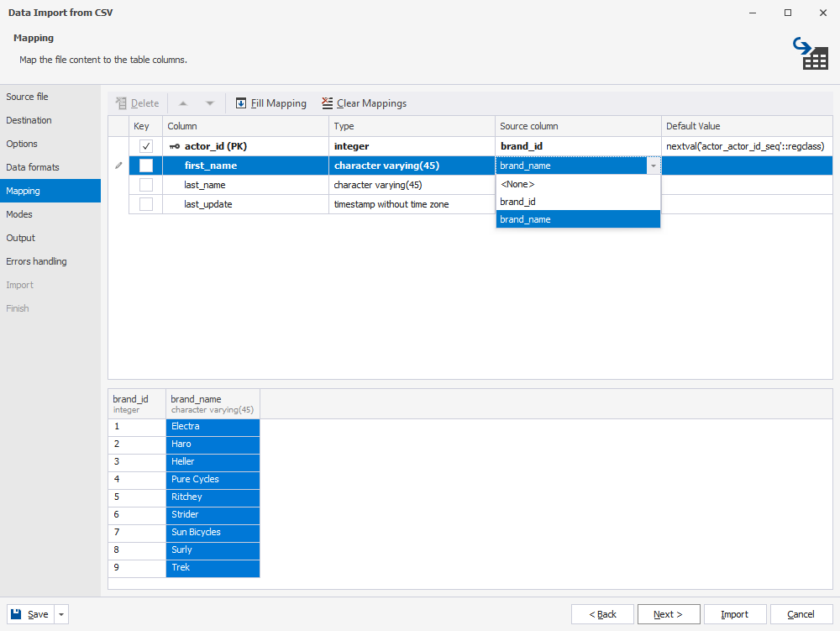
Task: Select the Mapping page
Action: (50, 191)
